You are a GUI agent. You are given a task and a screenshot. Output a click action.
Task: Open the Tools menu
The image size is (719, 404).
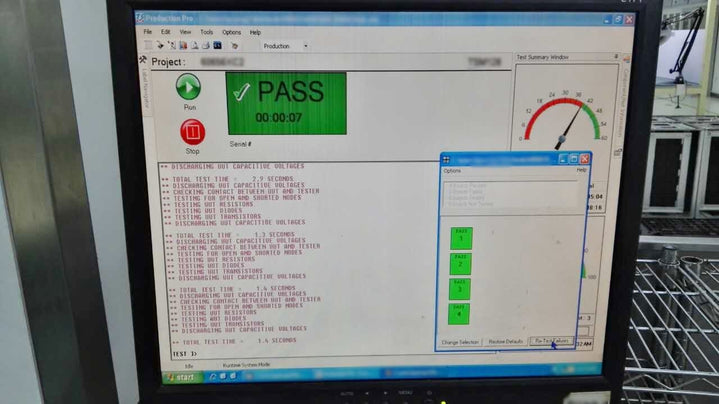click(206, 33)
